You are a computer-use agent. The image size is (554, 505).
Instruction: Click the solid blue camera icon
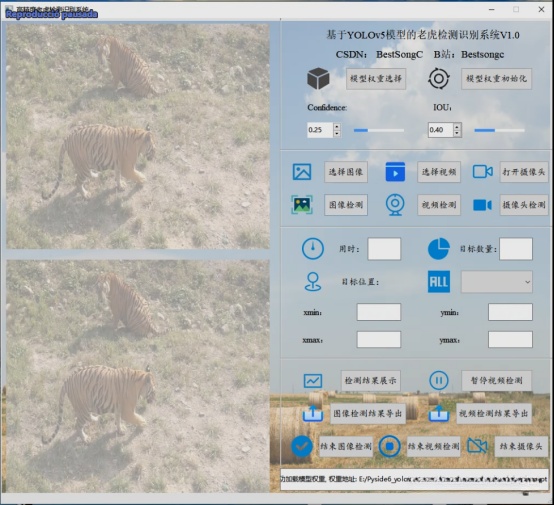[482, 205]
